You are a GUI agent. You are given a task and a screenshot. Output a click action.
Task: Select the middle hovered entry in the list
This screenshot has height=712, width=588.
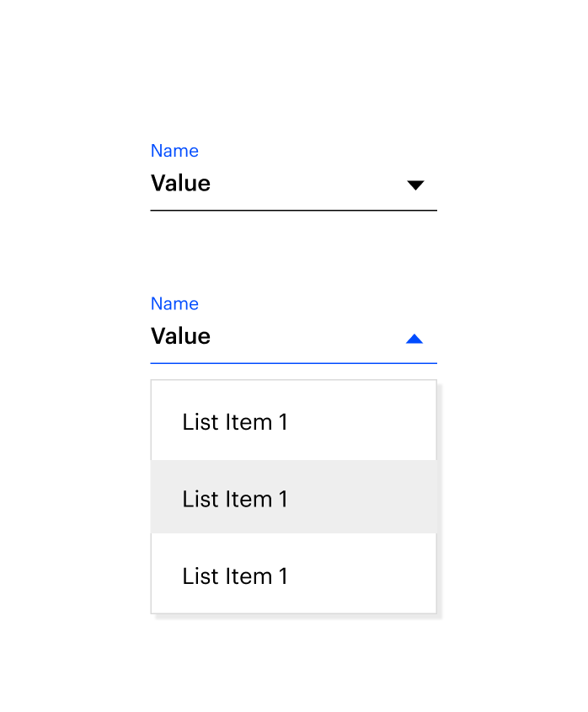(x=293, y=497)
